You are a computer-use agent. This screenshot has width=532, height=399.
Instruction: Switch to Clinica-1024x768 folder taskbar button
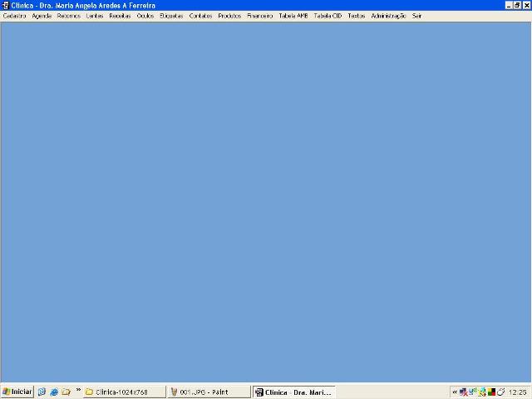pyautogui.click(x=125, y=392)
